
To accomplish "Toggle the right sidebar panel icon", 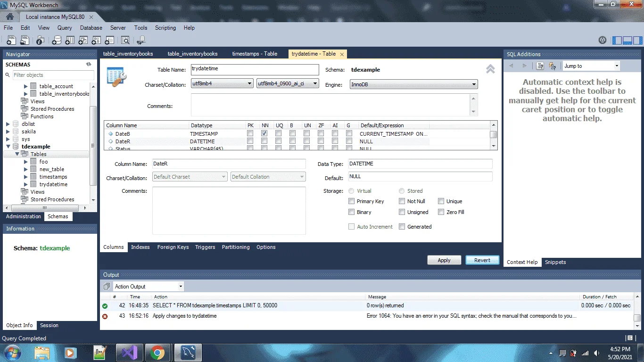I will point(637,41).
